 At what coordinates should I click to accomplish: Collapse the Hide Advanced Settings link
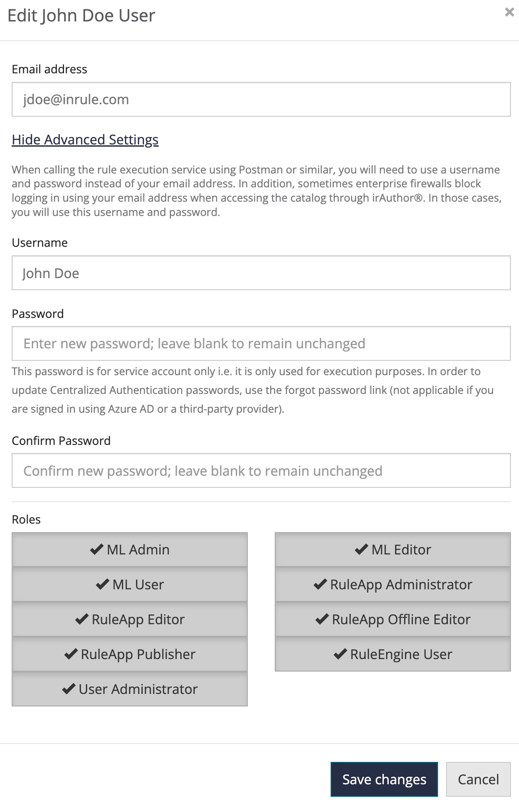[x=85, y=140]
